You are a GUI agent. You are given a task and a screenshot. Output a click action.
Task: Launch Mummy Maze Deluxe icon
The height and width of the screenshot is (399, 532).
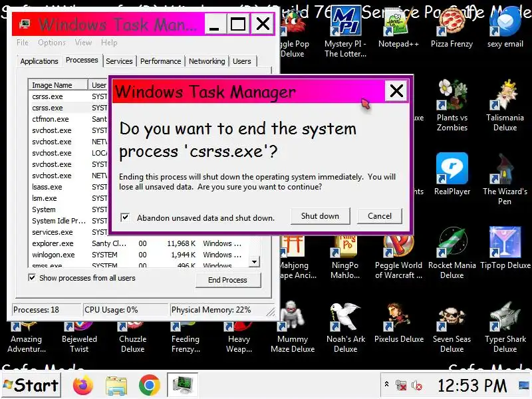293,327
